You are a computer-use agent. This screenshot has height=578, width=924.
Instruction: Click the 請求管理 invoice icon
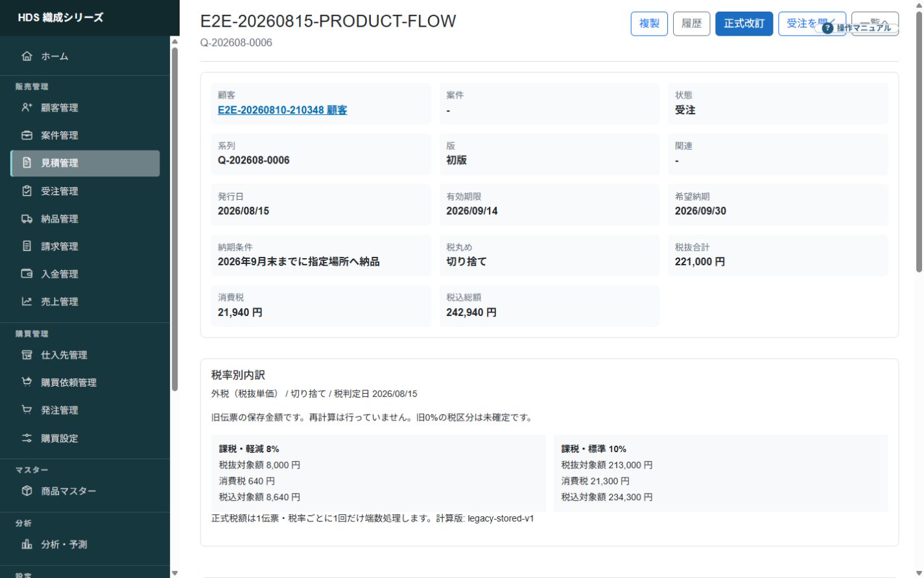click(x=27, y=247)
